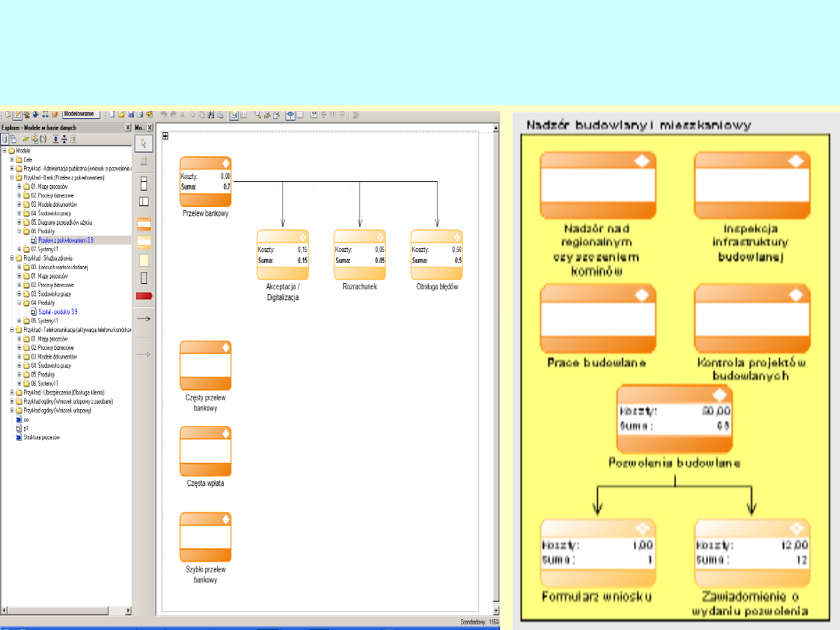Image resolution: width=840 pixels, height=630 pixels.
Task: Collapse the 06. Produkty folder under Bank
Action: pos(19,231)
